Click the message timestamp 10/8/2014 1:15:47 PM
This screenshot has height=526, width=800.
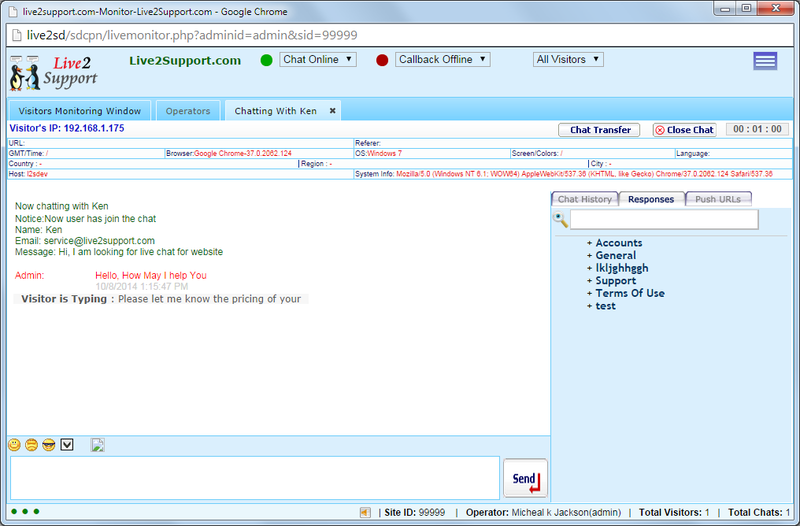[142, 287]
